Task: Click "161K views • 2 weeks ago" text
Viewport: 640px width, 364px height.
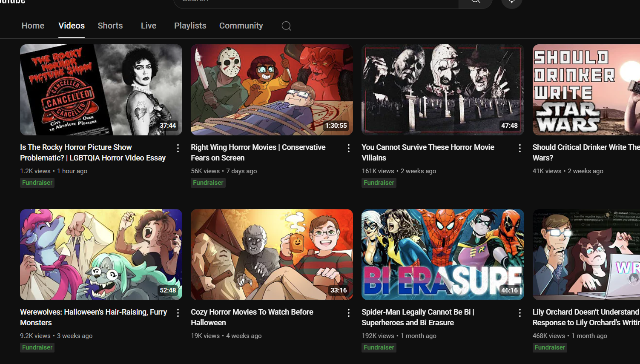Action: tap(399, 171)
